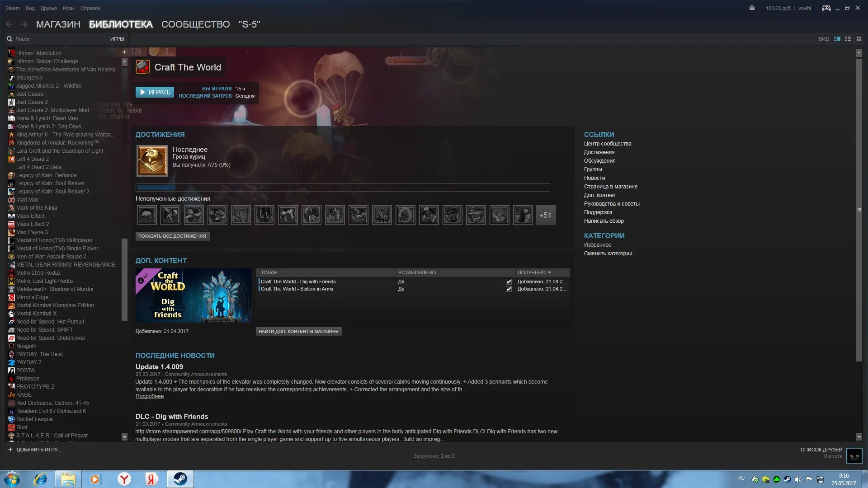The height and width of the screenshot is (488, 868).
Task: Click играть button to launch game
Action: [x=155, y=92]
